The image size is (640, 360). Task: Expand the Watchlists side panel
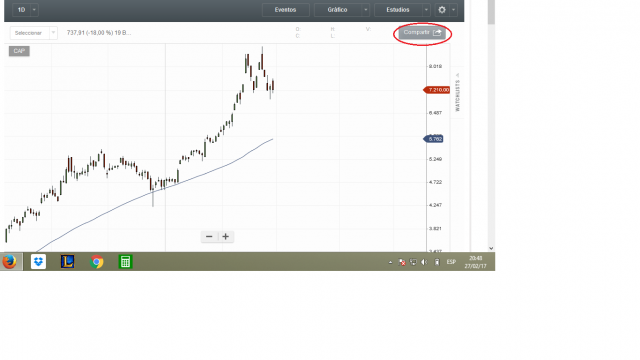(x=458, y=92)
